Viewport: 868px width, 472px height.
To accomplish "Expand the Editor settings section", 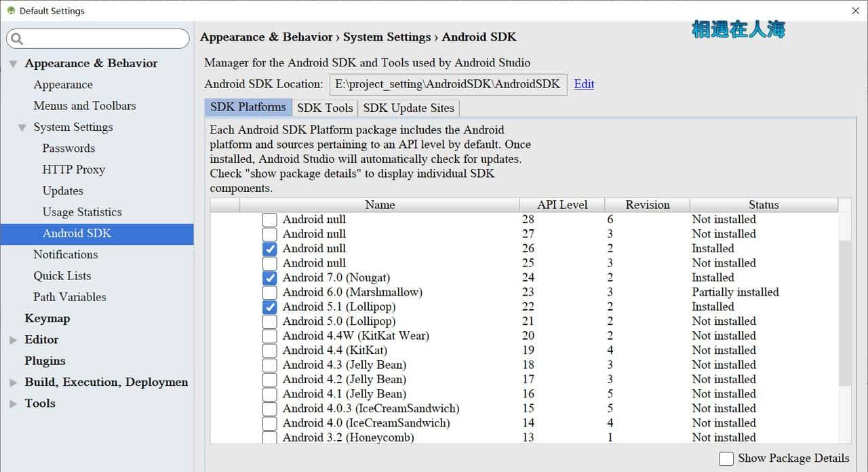I will coord(12,340).
